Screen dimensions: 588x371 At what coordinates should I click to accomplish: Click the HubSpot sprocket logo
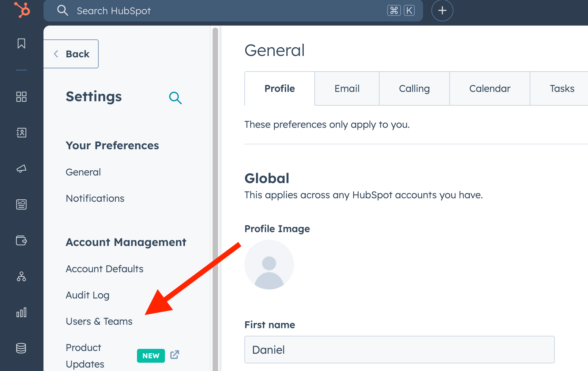tap(22, 10)
